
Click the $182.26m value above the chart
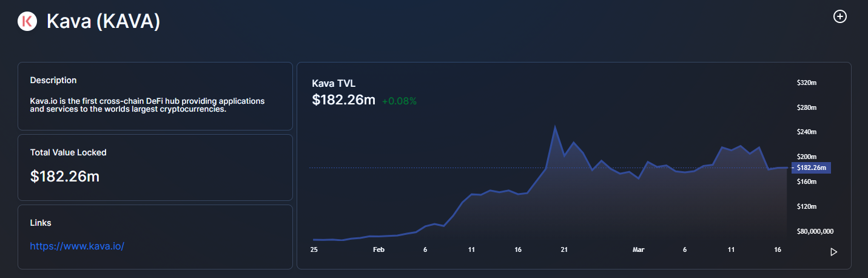[x=344, y=100]
